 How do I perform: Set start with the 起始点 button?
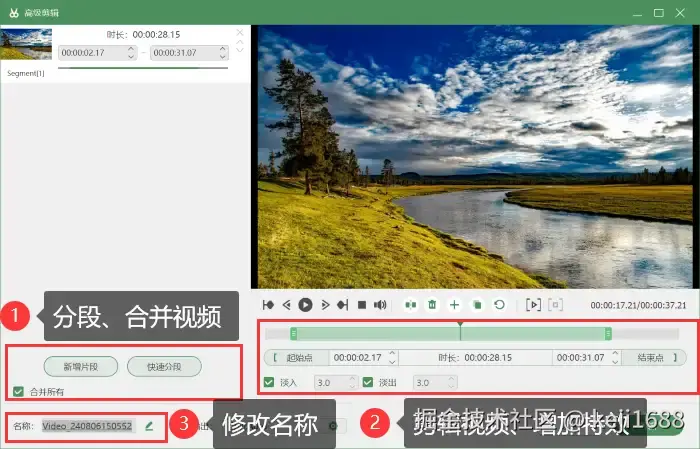tap(297, 358)
